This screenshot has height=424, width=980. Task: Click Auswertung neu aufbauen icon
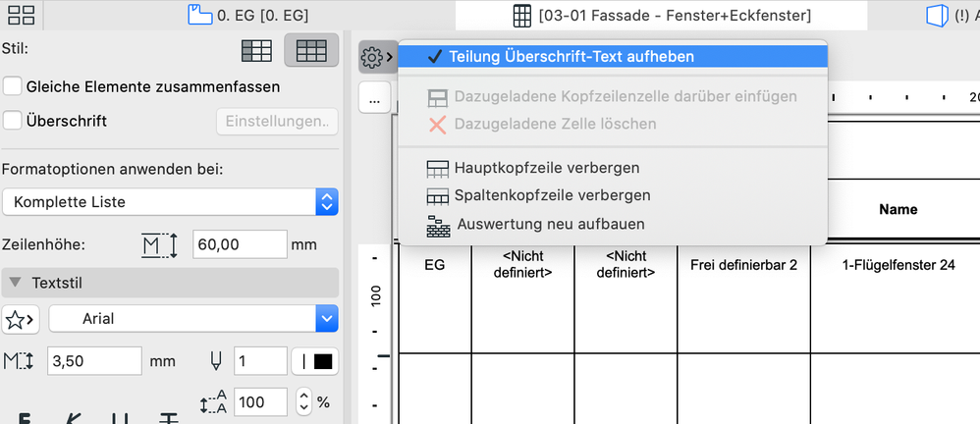click(x=438, y=224)
